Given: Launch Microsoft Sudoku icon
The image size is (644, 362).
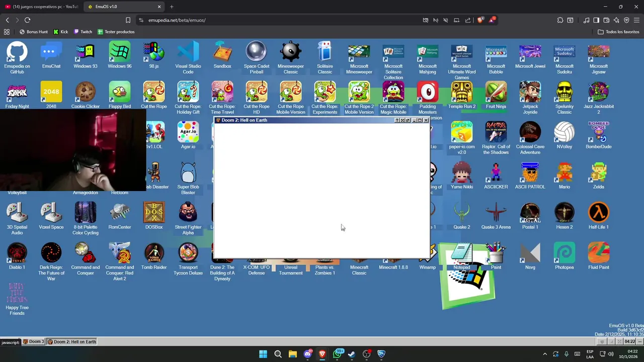Looking at the screenshot, I should (x=565, y=58).
